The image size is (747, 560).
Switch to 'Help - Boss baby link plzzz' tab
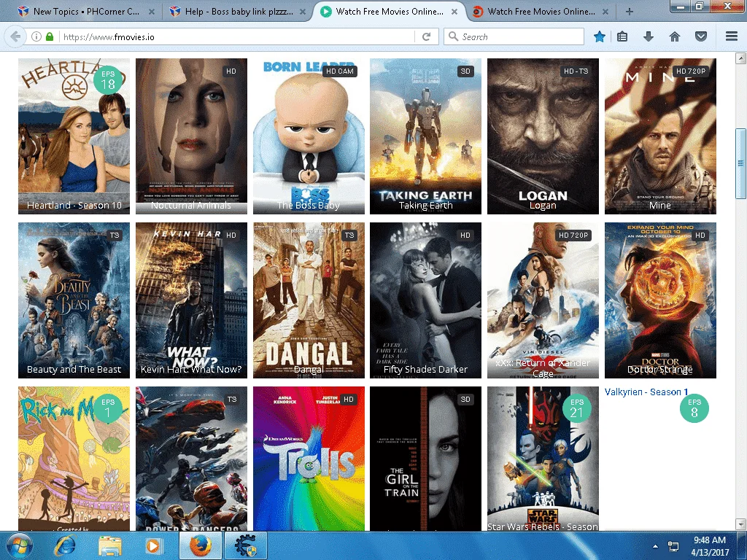(239, 12)
